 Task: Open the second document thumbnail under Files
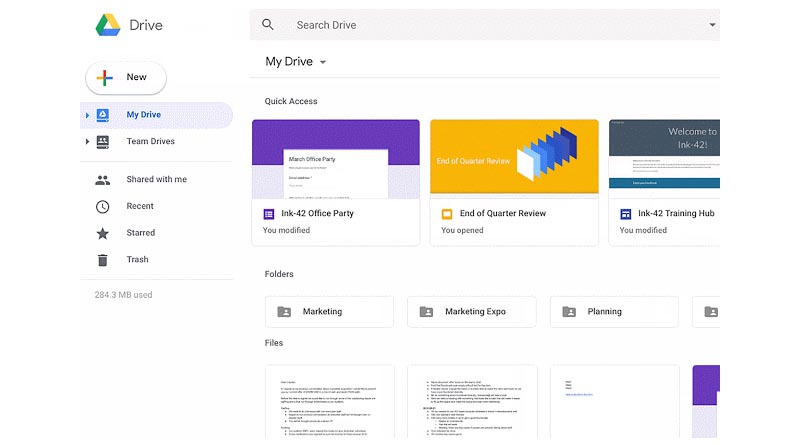coord(472,402)
